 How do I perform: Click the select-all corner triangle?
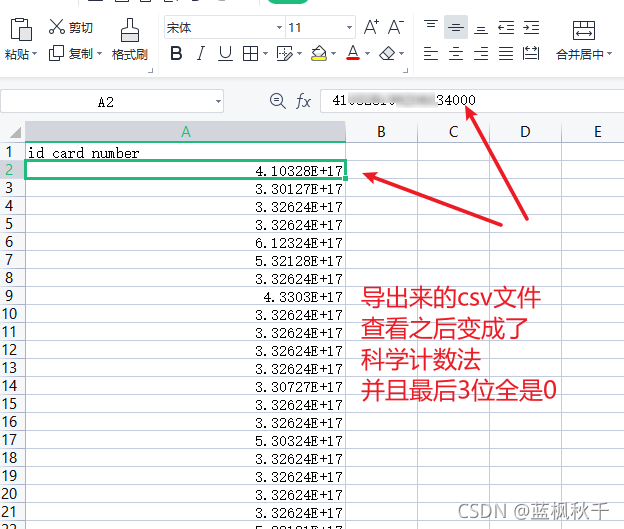15,132
